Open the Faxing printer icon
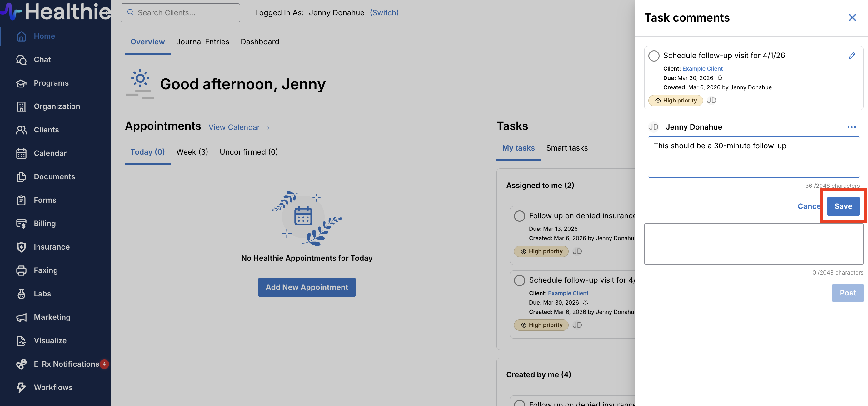This screenshot has height=406, width=868. point(21,270)
